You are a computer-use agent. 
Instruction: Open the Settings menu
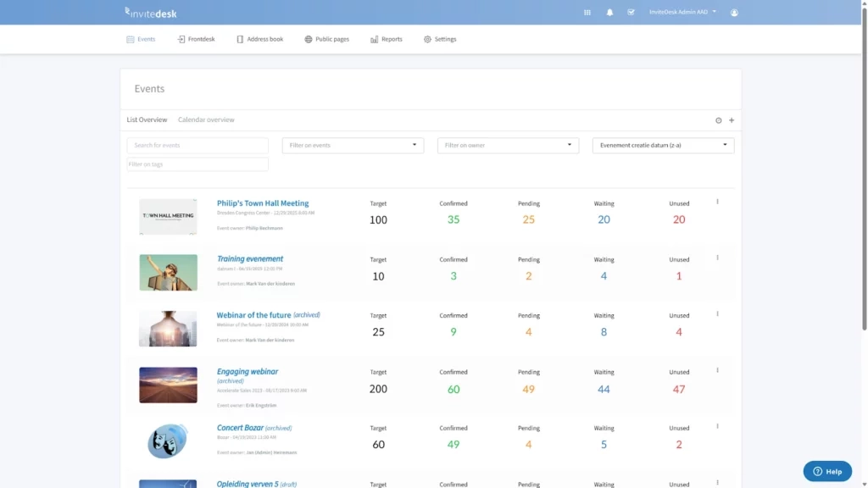pyautogui.click(x=440, y=39)
